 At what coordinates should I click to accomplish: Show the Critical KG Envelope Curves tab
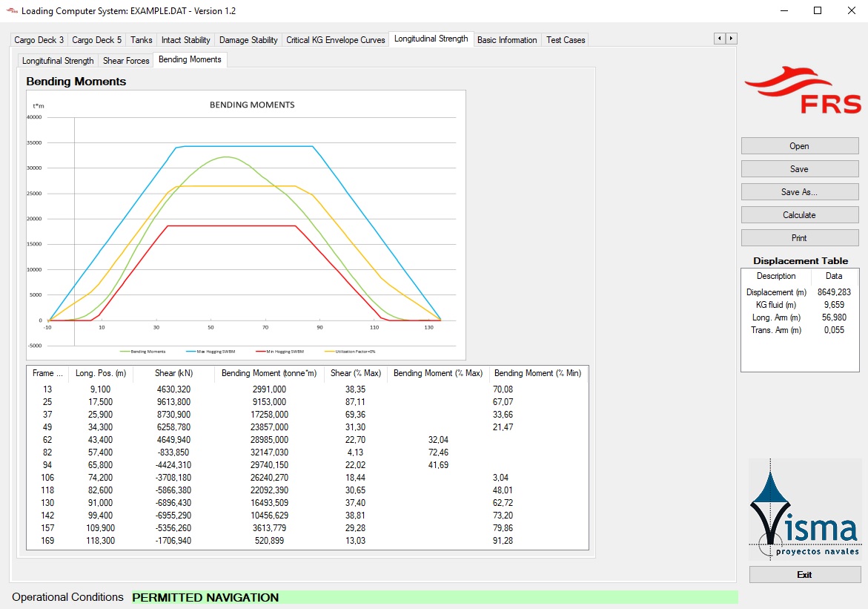(x=336, y=40)
